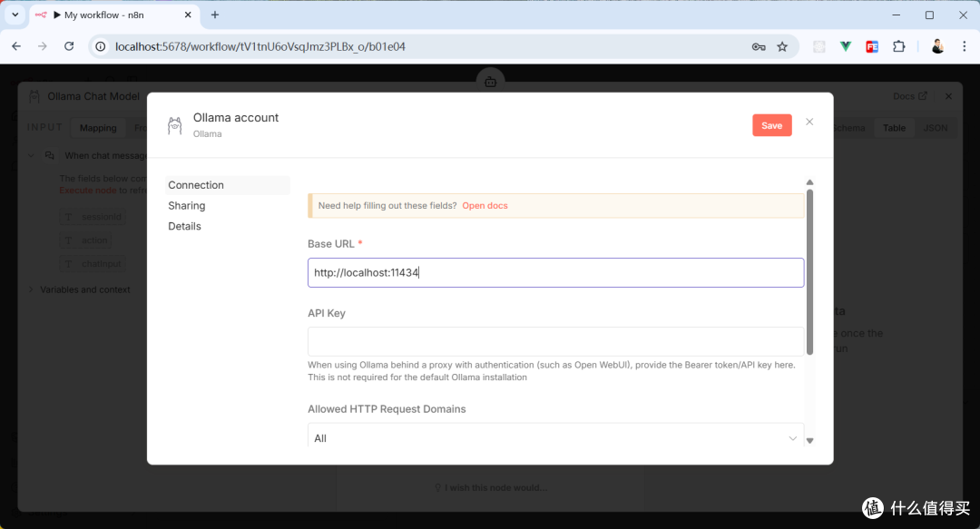Viewport: 980px width, 529px height.
Task: Minimize the browser window
Action: click(x=896, y=15)
